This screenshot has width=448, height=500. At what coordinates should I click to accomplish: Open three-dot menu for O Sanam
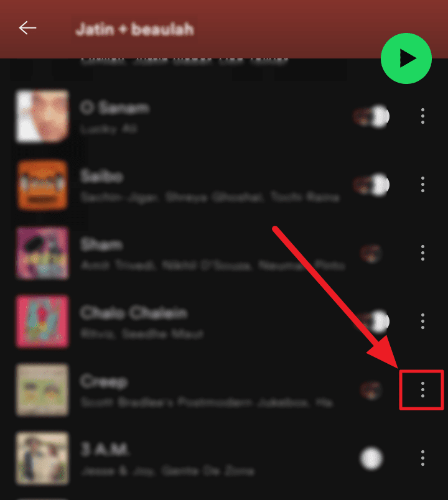(422, 116)
